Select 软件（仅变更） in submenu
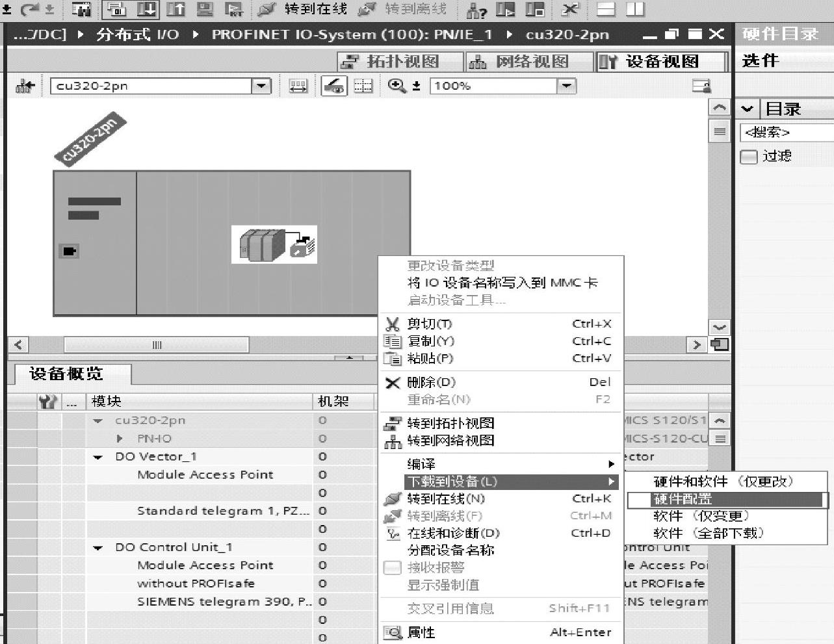Screen dimensions: 834x644 click(x=726, y=516)
